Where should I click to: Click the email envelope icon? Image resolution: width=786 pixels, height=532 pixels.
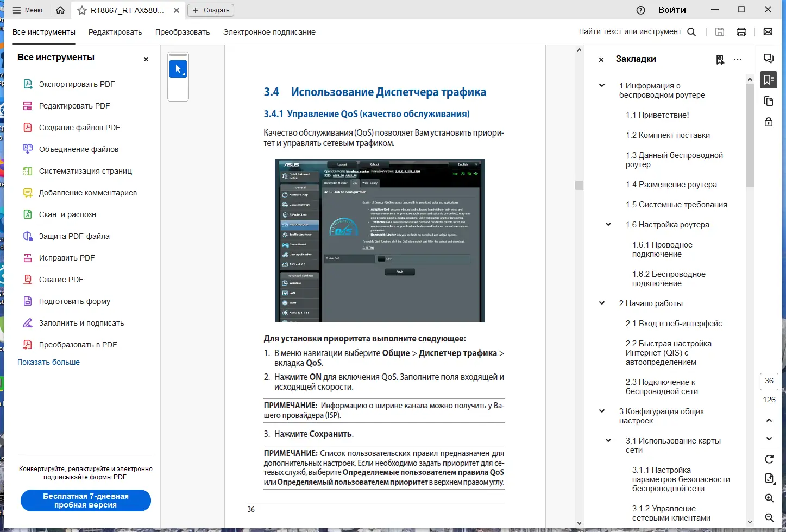click(x=768, y=32)
